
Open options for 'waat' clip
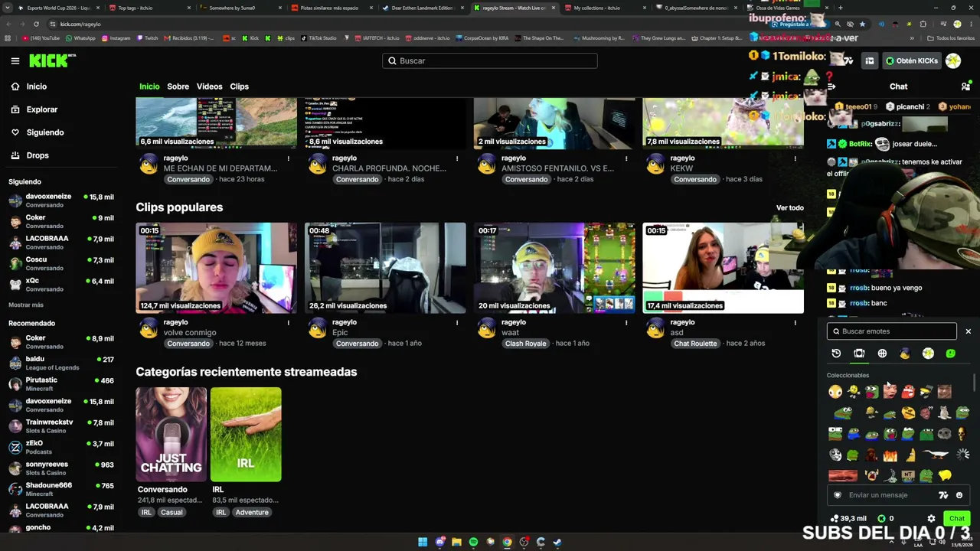pos(626,322)
